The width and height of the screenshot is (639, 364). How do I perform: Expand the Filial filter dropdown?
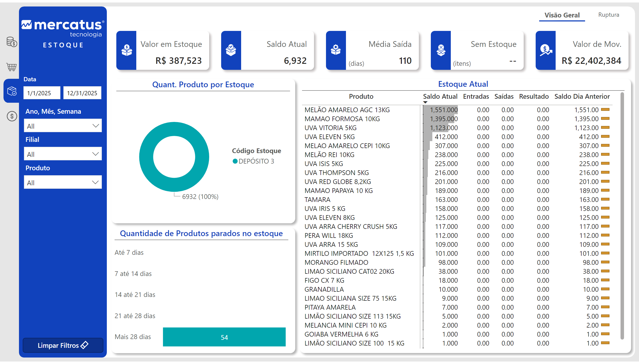pyautogui.click(x=63, y=154)
